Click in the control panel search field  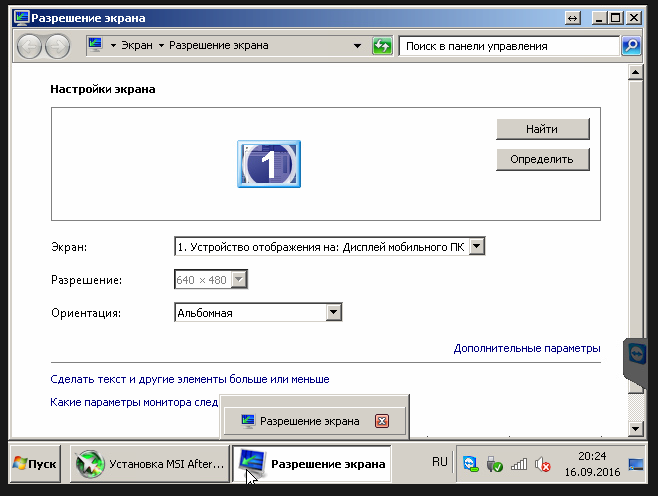coord(508,46)
